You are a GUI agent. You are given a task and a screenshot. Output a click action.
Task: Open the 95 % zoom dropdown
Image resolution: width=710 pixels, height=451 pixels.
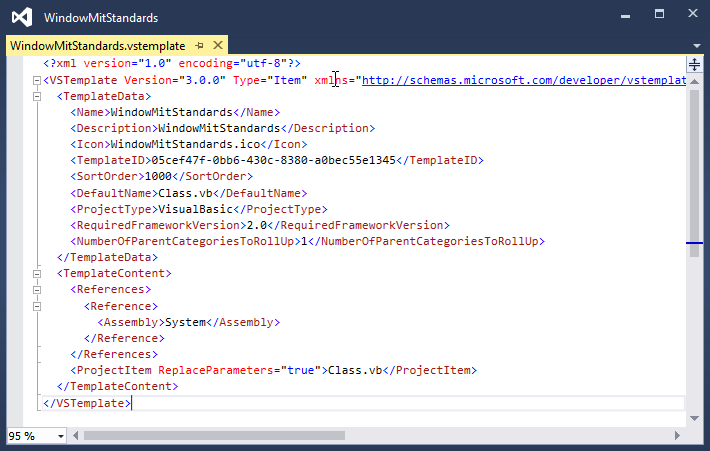[60, 436]
